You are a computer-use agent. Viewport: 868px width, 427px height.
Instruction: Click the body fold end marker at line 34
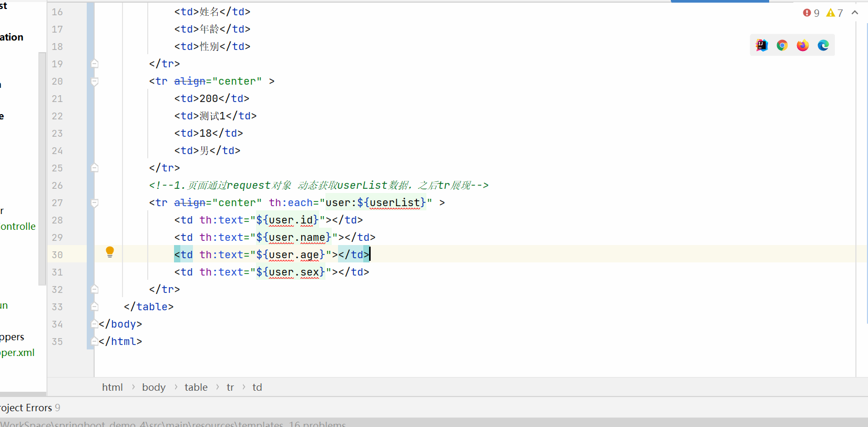coord(95,324)
